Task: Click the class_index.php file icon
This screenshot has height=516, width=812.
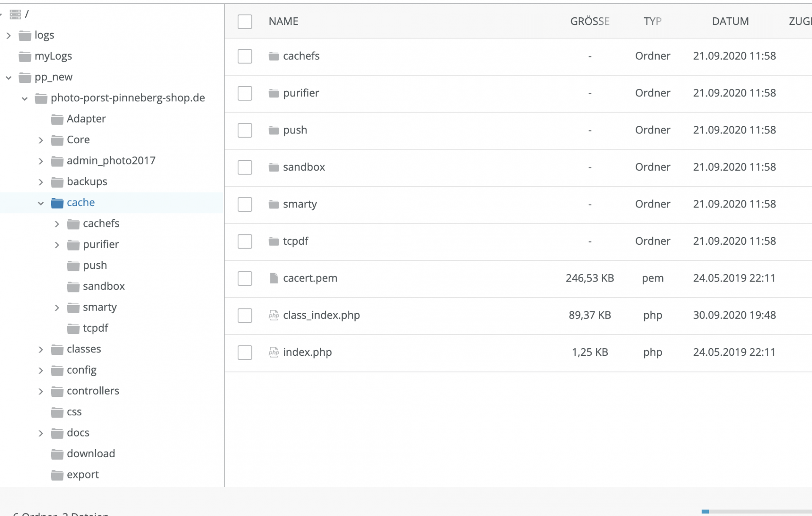Action: coord(274,315)
